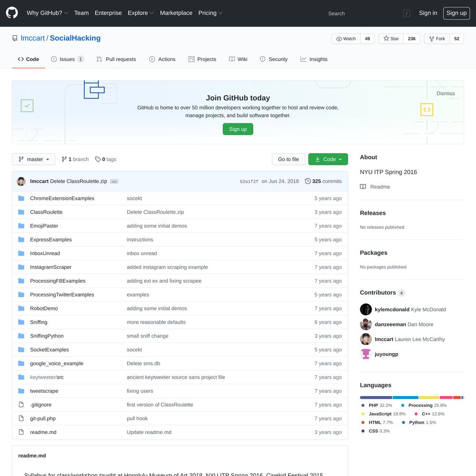Open the tweetscrape folder icon

click(x=21, y=391)
